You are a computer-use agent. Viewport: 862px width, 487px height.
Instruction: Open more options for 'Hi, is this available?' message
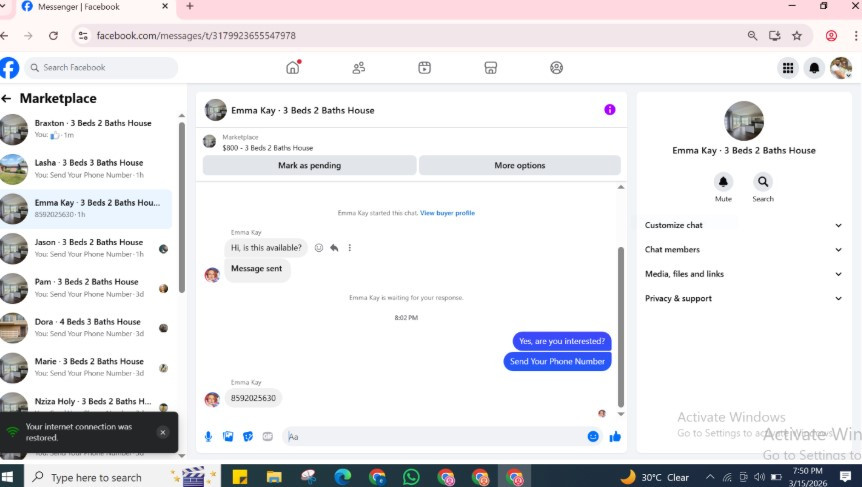tap(350, 248)
